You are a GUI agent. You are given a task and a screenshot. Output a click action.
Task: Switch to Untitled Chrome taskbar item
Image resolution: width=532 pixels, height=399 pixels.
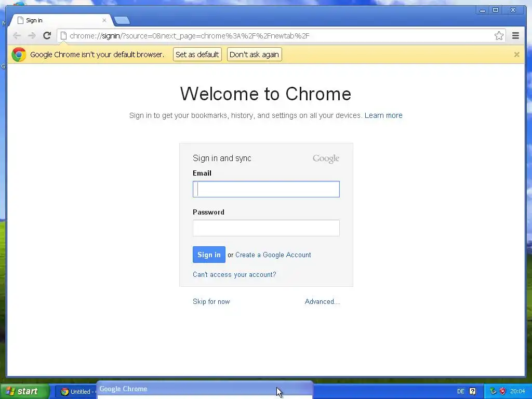77,392
